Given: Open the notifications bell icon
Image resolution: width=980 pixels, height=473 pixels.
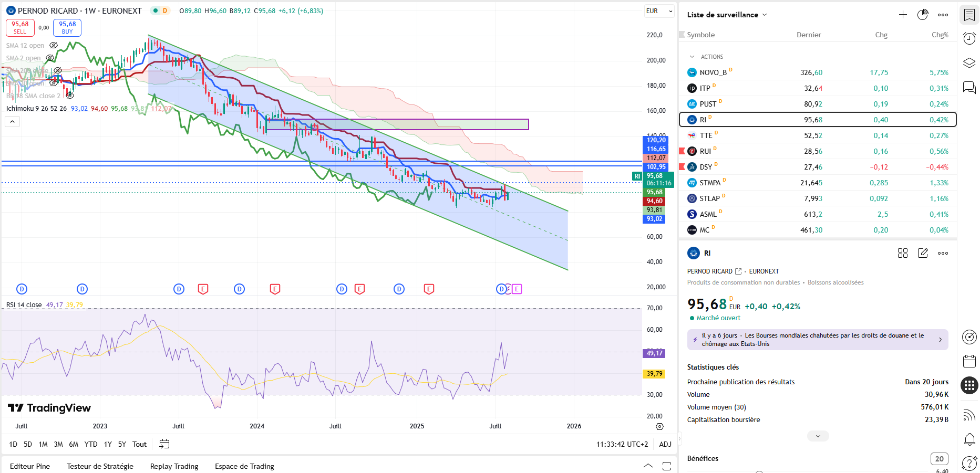Looking at the screenshot, I should point(969,439).
